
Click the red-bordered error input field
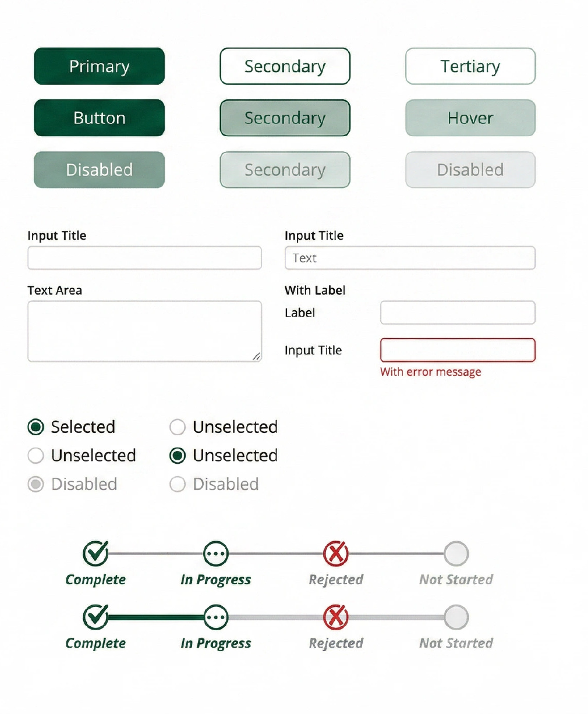click(458, 350)
